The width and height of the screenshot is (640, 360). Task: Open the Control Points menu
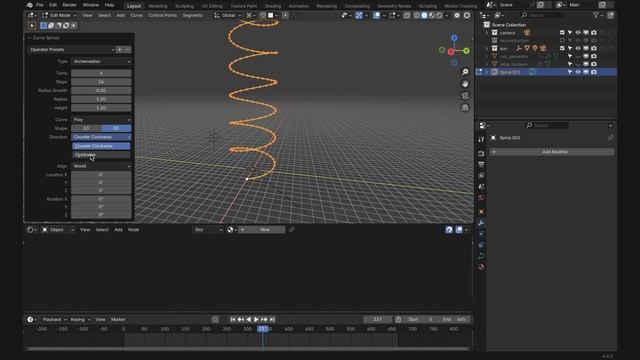[162, 15]
